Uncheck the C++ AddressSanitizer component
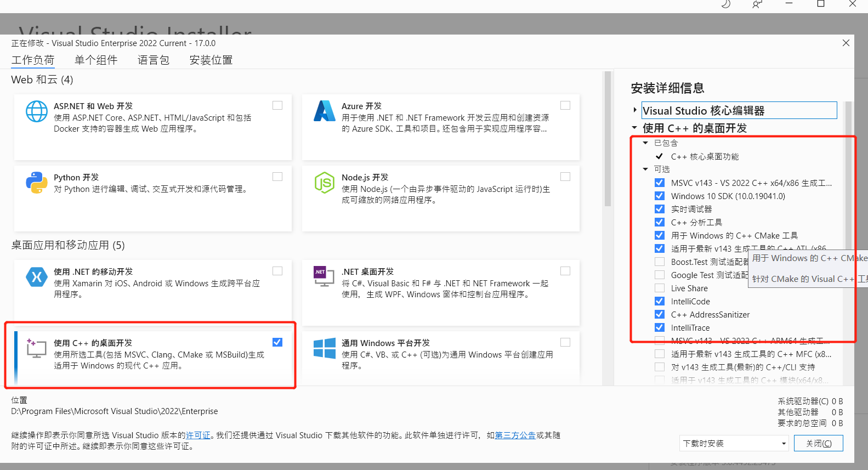868x470 pixels. click(x=660, y=314)
